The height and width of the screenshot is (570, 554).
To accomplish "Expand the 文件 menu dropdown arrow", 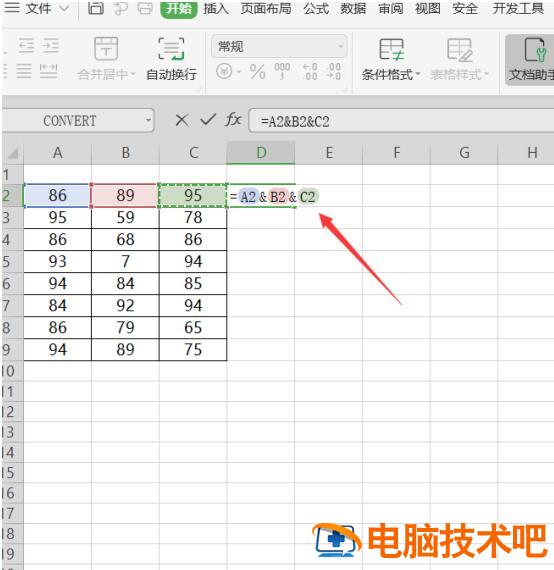I will 64,8.
